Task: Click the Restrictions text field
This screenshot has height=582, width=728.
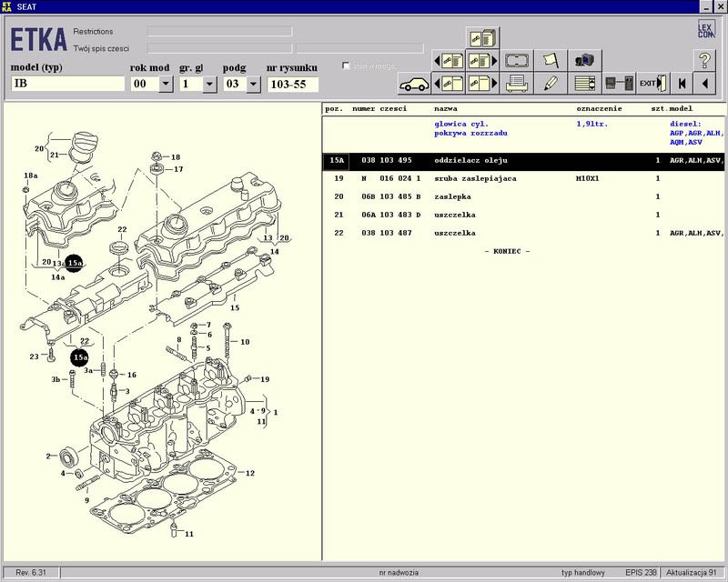Action: click(219, 32)
